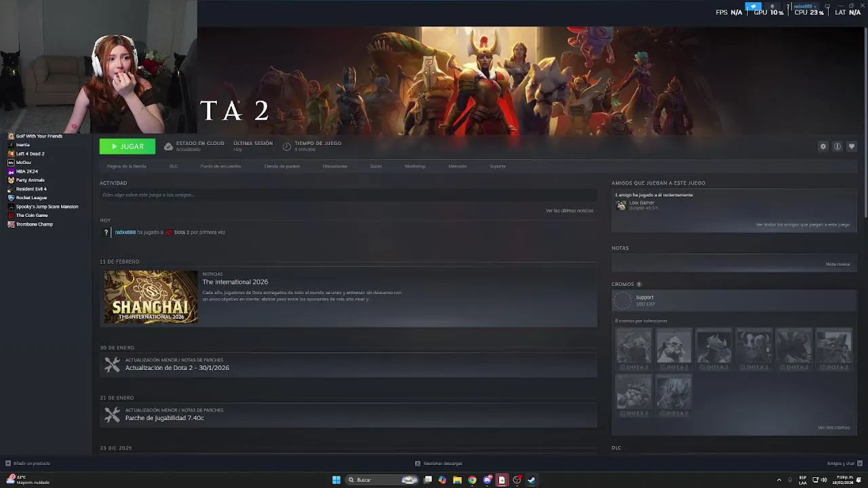Click Añadir un producto button
The image size is (868, 488).
point(28,464)
